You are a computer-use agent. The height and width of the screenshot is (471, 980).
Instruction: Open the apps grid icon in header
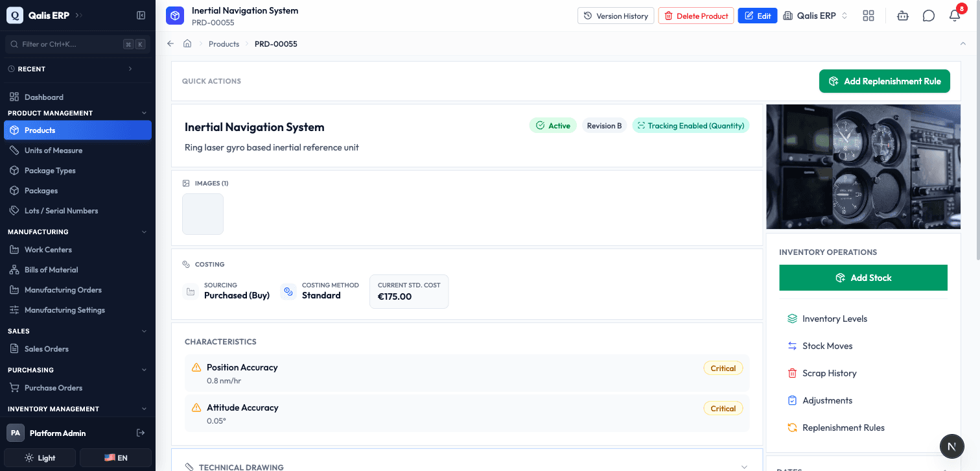click(x=869, y=16)
